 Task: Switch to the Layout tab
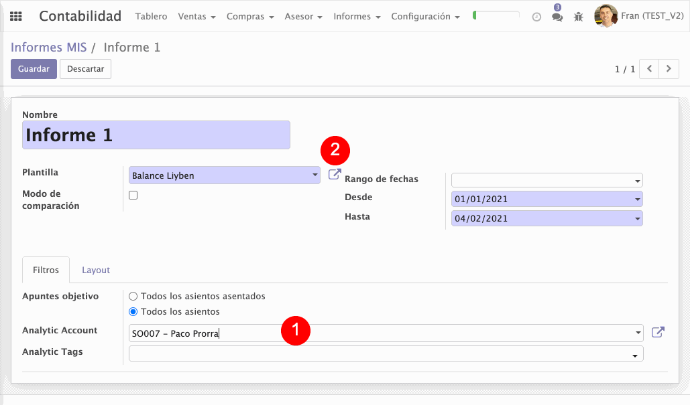[x=96, y=270]
